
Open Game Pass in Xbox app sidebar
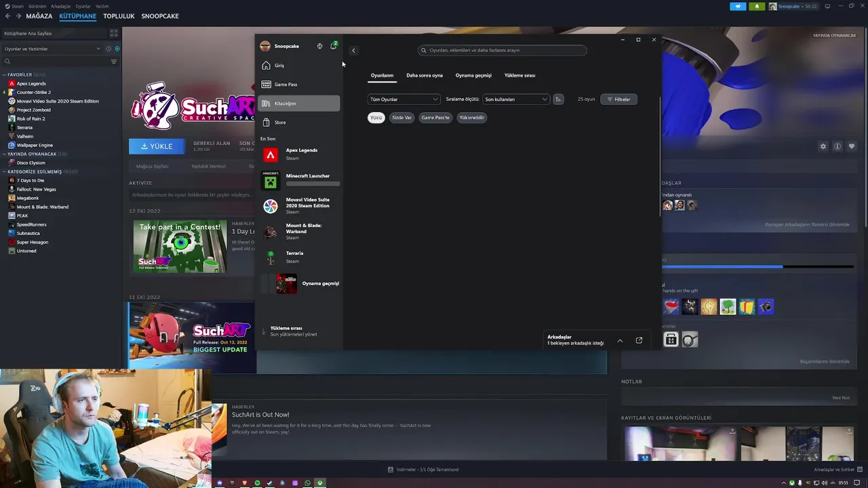[299, 85]
